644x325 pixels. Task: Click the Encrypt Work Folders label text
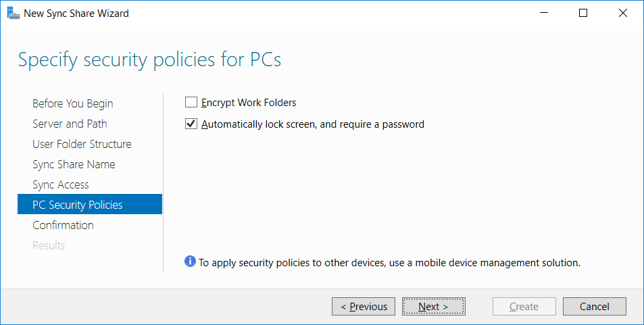tap(249, 102)
